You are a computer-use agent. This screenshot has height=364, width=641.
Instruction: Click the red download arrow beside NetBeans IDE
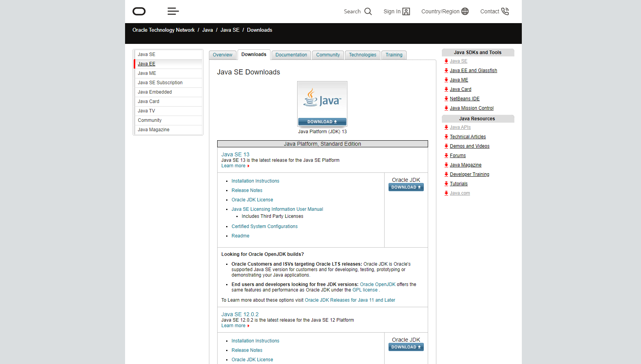[446, 99]
